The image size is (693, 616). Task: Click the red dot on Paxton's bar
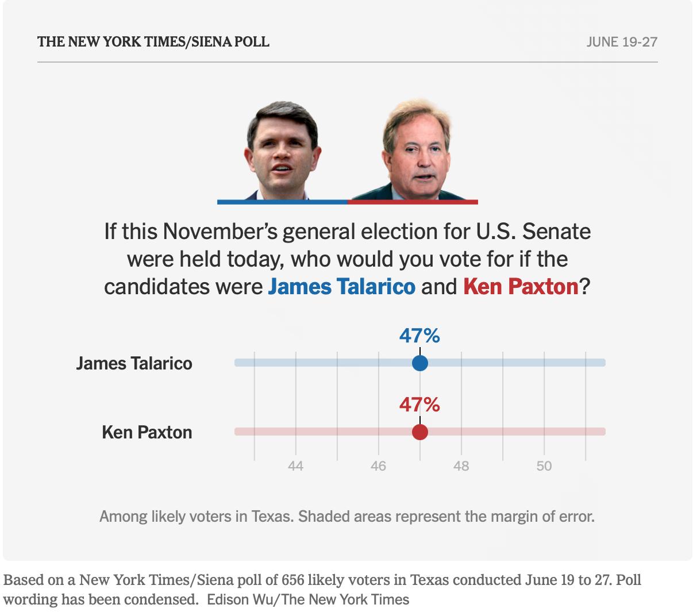click(420, 432)
